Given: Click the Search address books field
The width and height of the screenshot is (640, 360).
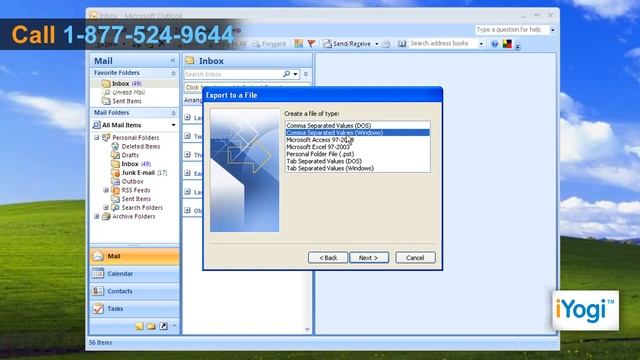Looking at the screenshot, I should 443,43.
